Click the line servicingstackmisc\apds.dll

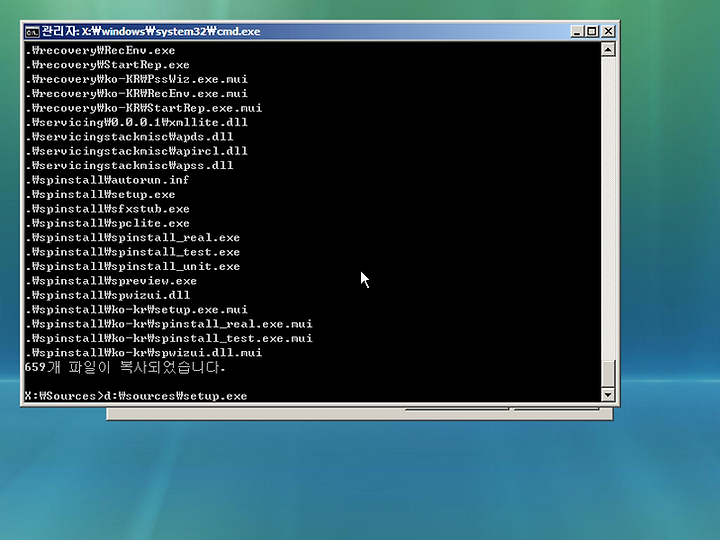129,137
